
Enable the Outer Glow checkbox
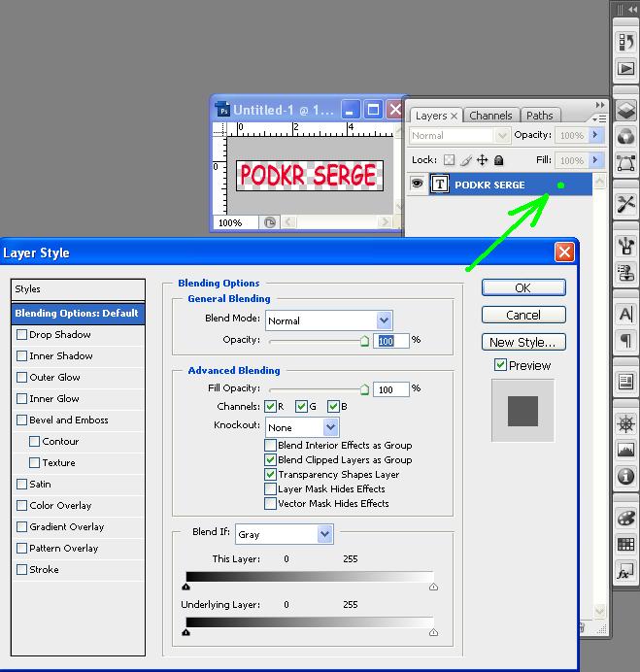click(x=21, y=377)
